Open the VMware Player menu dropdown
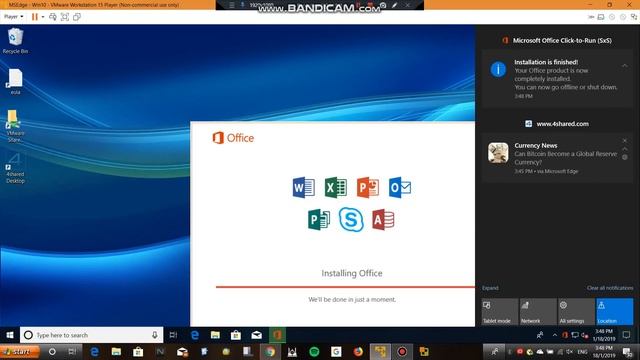The width and height of the screenshot is (640, 360). 13,17
